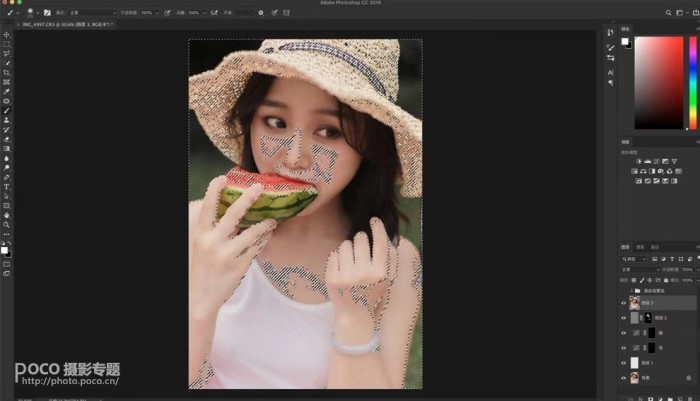The width and height of the screenshot is (700, 401).
Task: Select the Eraser tool
Action: 6,139
